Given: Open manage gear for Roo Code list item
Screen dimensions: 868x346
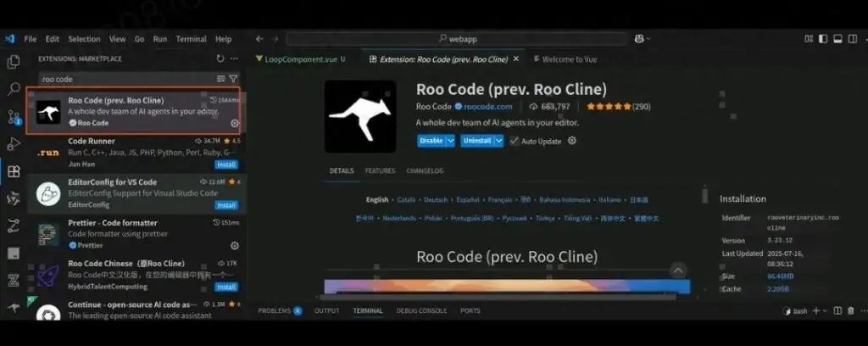Looking at the screenshot, I should pyautogui.click(x=235, y=124).
